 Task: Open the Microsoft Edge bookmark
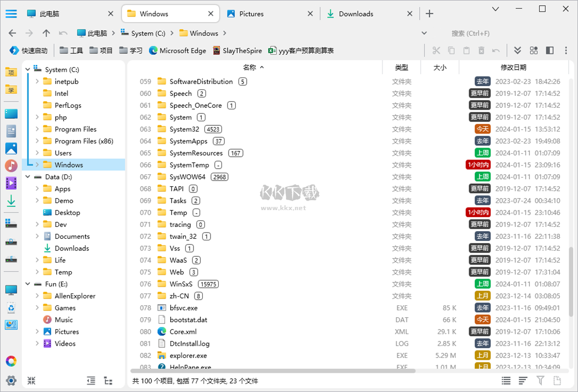click(177, 51)
